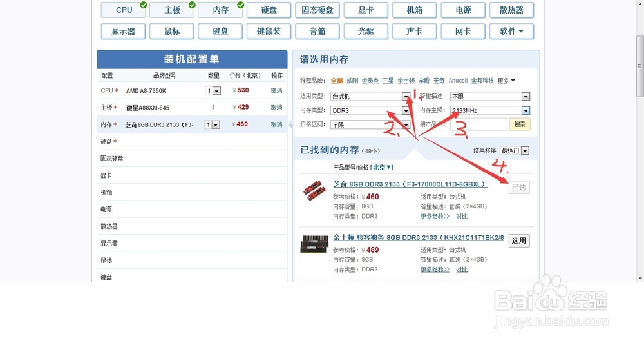The image size is (644, 343).
Task: Click 对比 for the 金士顿 memory
Action: [x=462, y=269]
